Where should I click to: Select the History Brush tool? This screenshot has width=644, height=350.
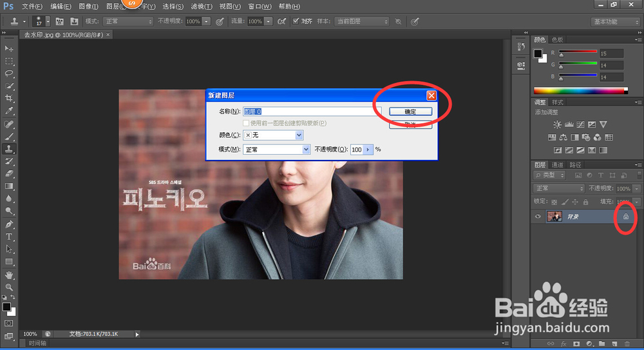coord(8,160)
